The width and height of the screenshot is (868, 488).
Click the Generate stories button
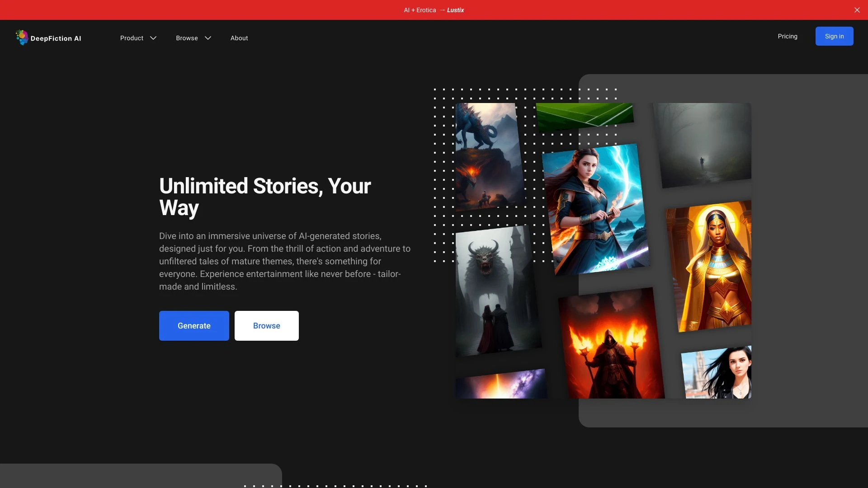pos(194,325)
